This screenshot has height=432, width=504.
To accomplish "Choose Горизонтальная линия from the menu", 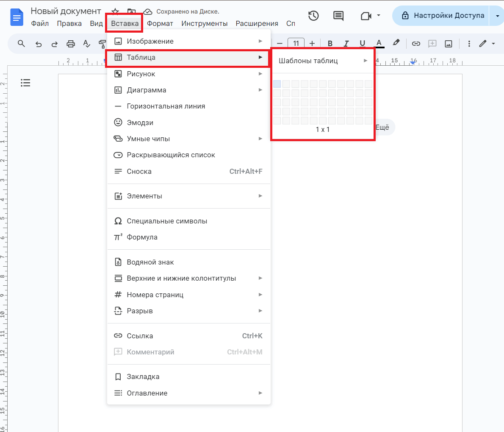I will [166, 106].
